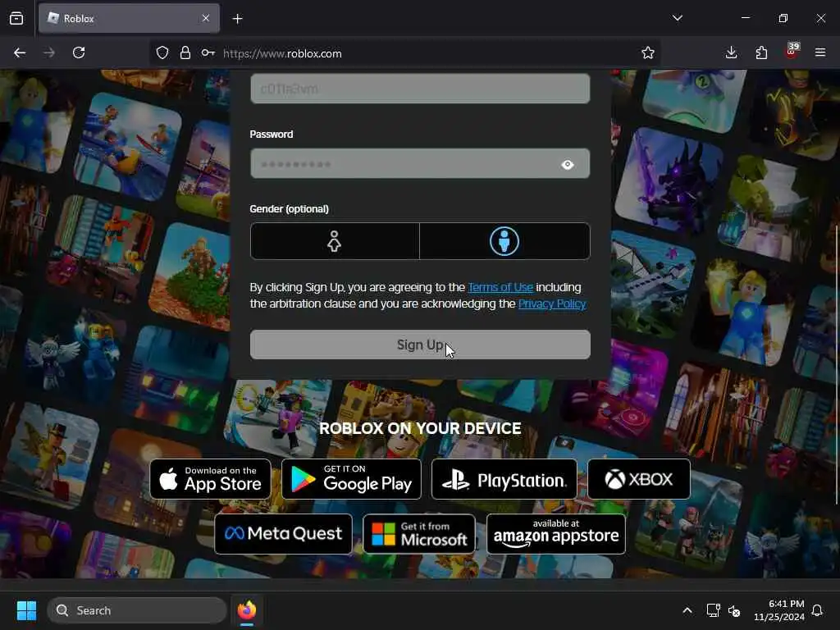Click the username input field
Screen dimensions: 840x630
(420, 89)
